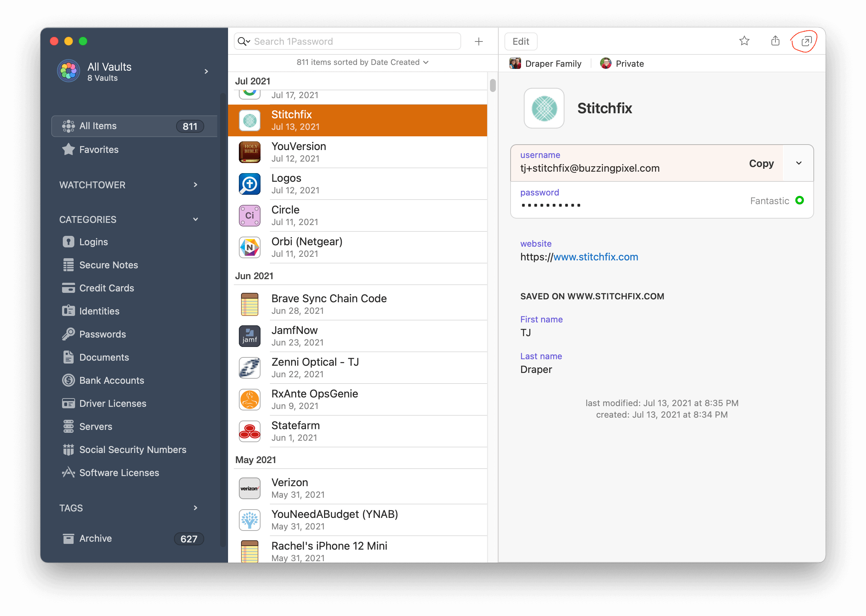Screen dimensions: 866x616
Task: Click the All Vaults rainbow icon
Action: point(69,71)
